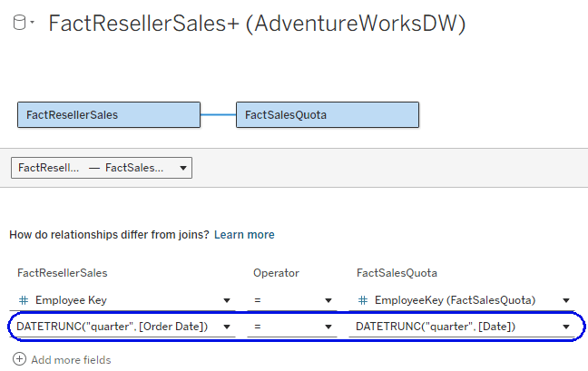Click the number type icon beside Employee Key

point(23,300)
